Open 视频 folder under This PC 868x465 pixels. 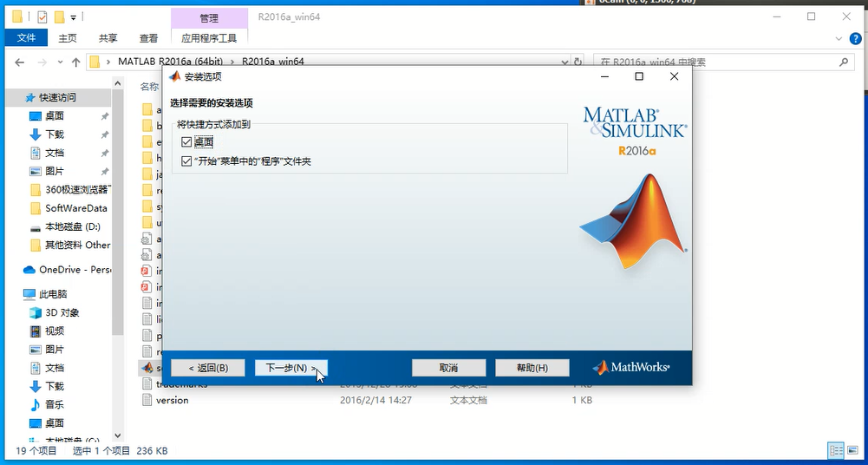pyautogui.click(x=55, y=331)
